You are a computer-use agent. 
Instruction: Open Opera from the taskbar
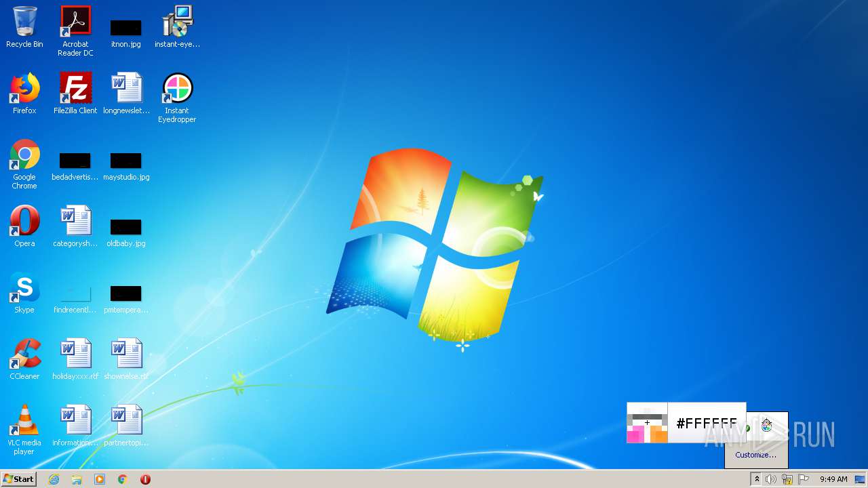[145, 479]
